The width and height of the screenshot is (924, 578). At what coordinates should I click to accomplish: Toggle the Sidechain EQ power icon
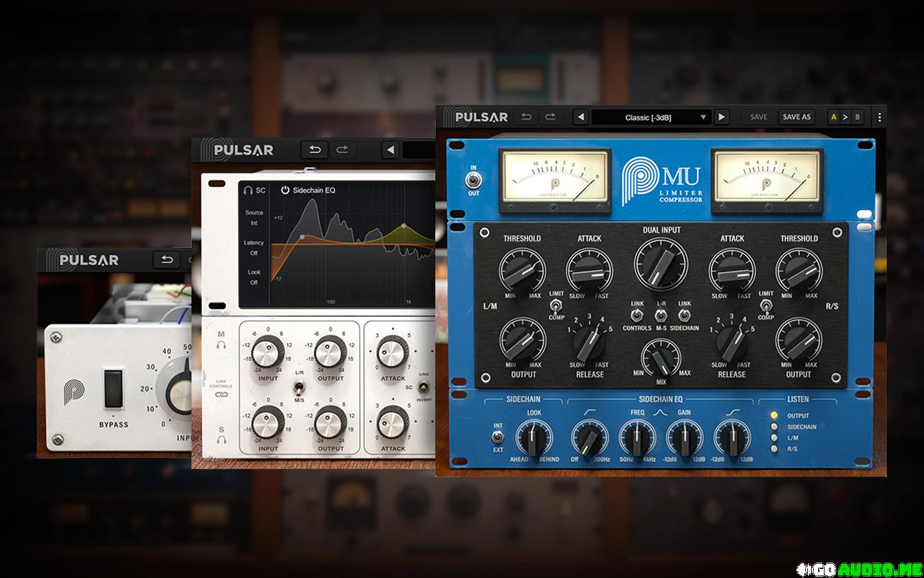tap(285, 190)
